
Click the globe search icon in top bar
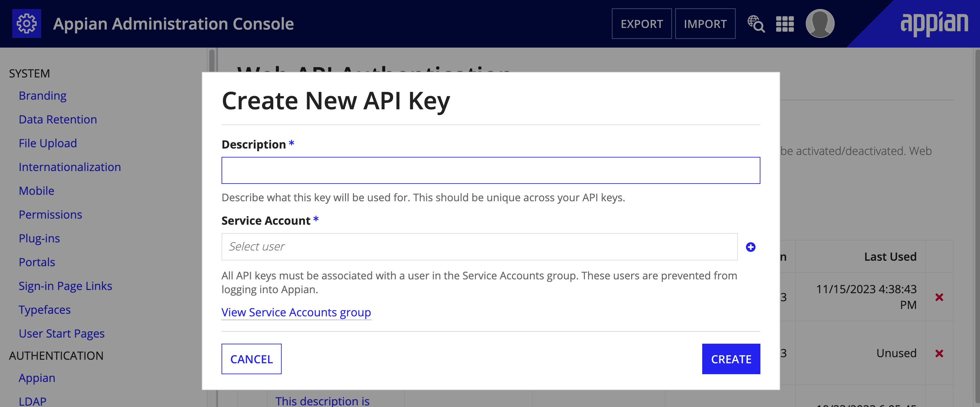click(756, 23)
